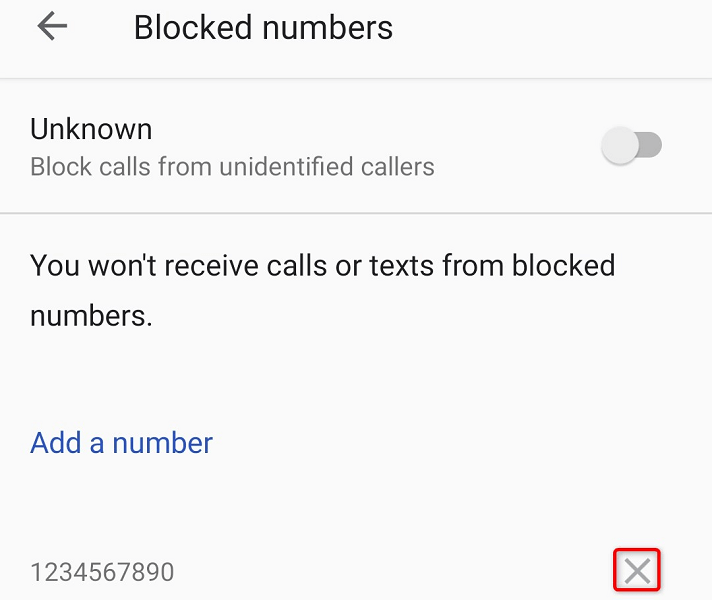Leave Blocked numbers with the back icon
This screenshot has width=712, height=600.
click(52, 26)
